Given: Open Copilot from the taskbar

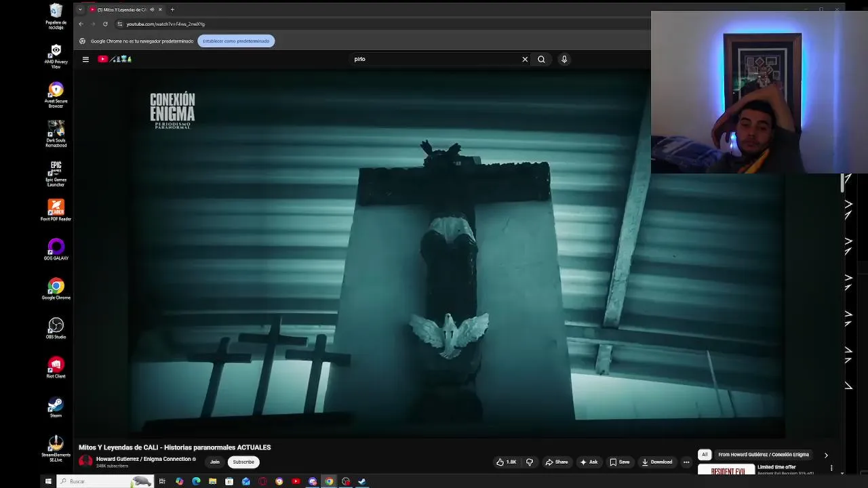Looking at the screenshot, I should point(179,481).
